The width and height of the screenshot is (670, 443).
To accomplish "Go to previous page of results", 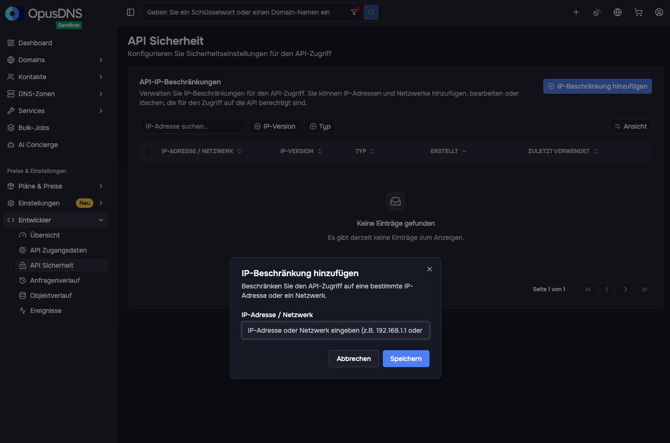I will 607,290.
